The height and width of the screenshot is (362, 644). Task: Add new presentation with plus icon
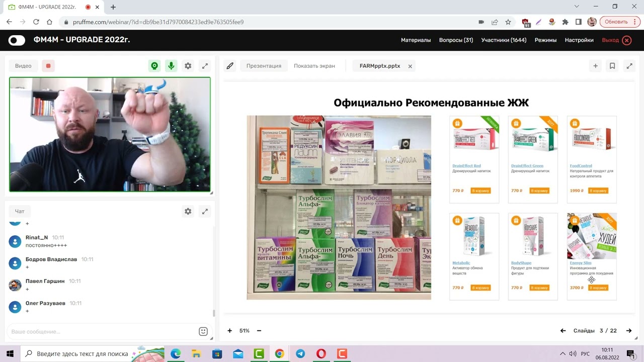click(595, 66)
